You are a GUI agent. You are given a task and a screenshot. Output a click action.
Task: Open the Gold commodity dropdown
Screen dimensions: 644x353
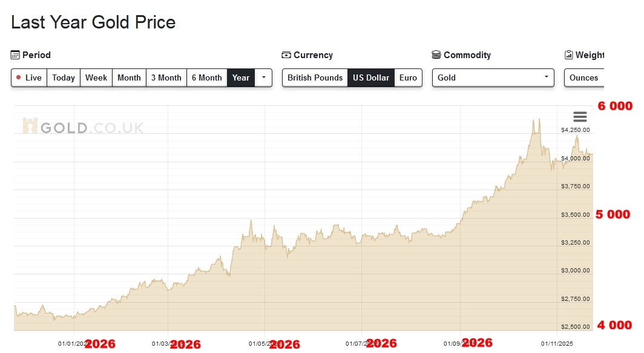point(493,78)
